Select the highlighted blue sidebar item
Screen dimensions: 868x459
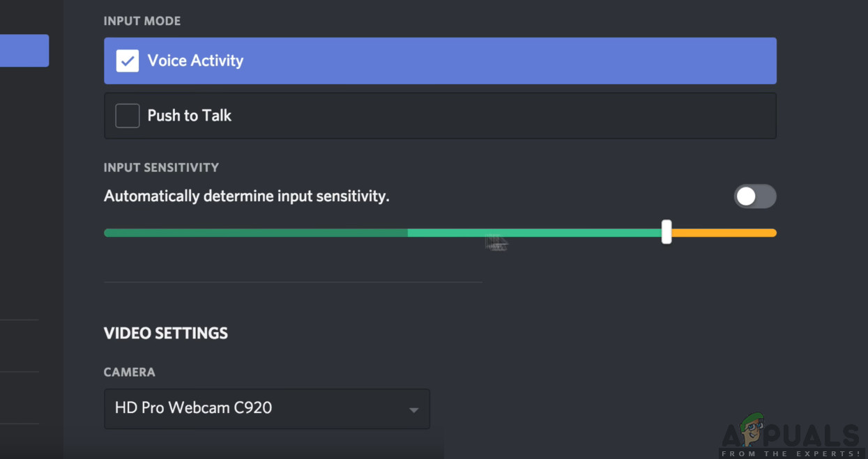pyautogui.click(x=24, y=51)
